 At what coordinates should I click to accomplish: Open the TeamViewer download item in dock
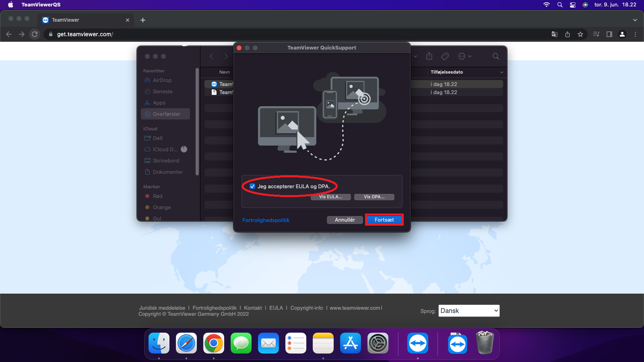pyautogui.click(x=458, y=343)
